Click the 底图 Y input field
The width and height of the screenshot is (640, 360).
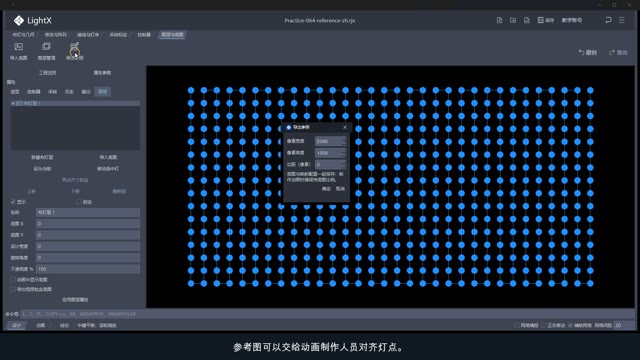point(88,235)
